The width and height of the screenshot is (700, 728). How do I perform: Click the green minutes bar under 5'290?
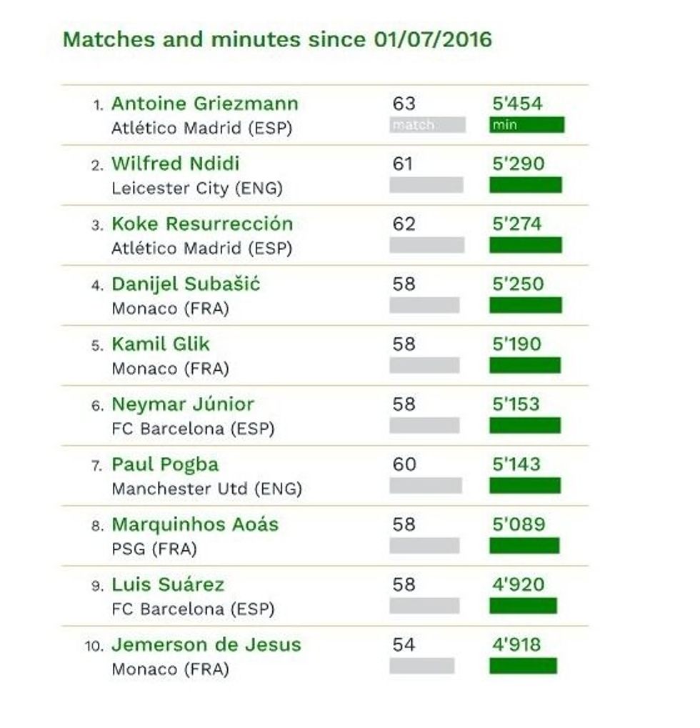pos(525,185)
